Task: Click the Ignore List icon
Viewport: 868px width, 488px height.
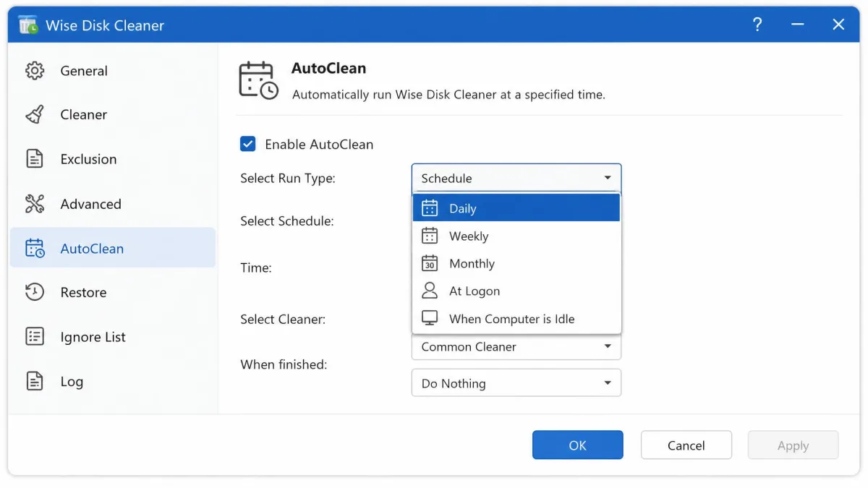Action: (x=35, y=337)
